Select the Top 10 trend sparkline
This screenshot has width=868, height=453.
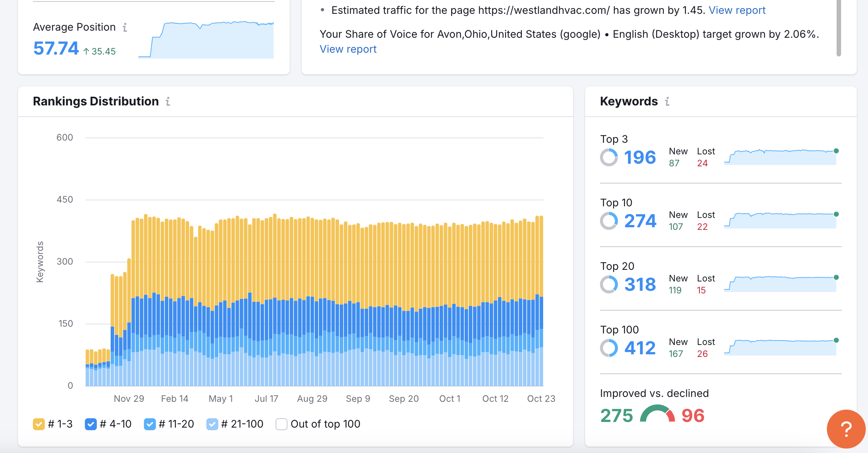click(x=781, y=220)
